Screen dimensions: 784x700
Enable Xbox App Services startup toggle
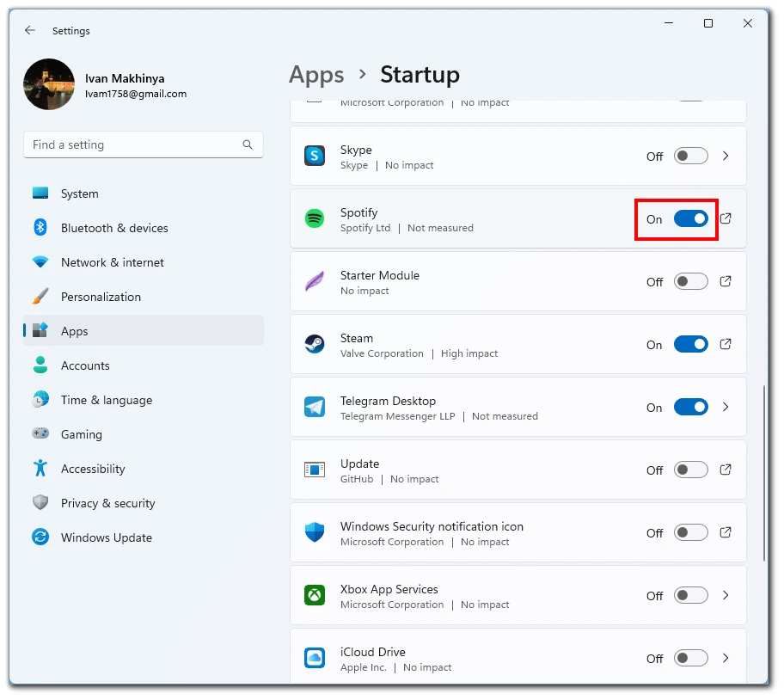pos(691,595)
